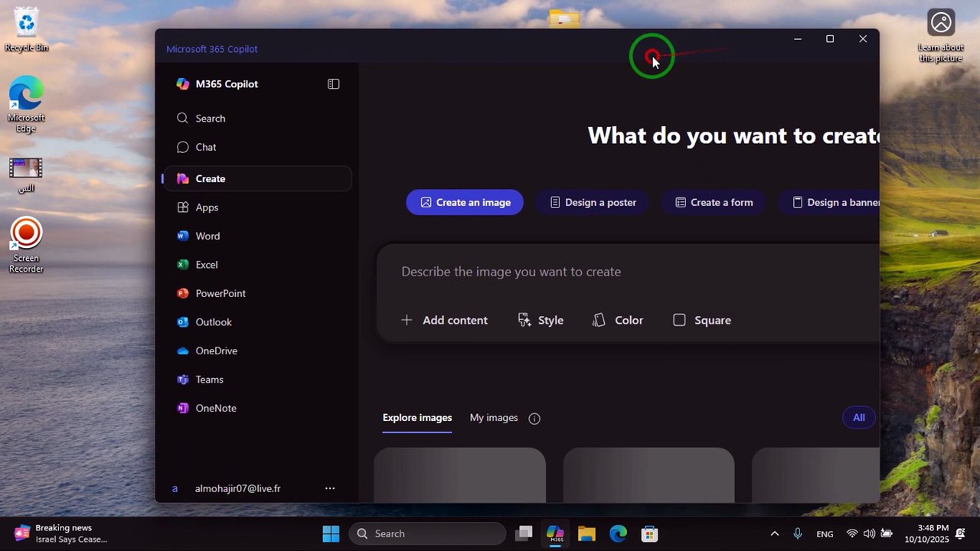980x551 pixels.
Task: Select the video file on the desktop
Action: pyautogui.click(x=26, y=174)
